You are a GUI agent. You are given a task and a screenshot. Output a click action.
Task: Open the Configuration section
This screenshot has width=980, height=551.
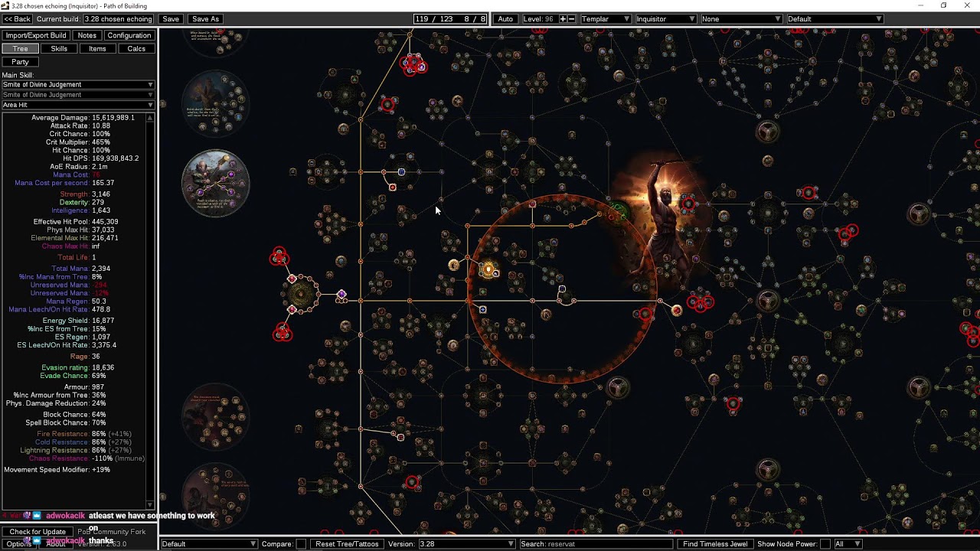(129, 35)
